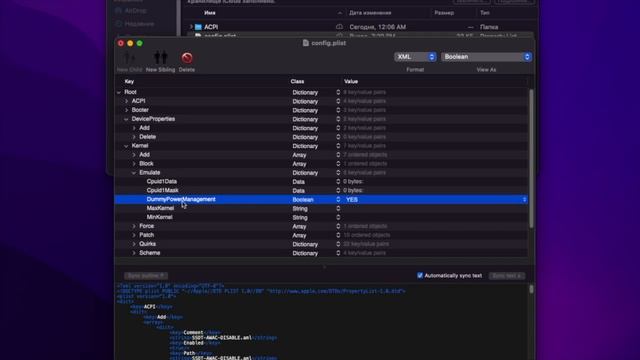Click the ACPI folder icon in Finder window
640x360 pixels.
tap(198, 27)
